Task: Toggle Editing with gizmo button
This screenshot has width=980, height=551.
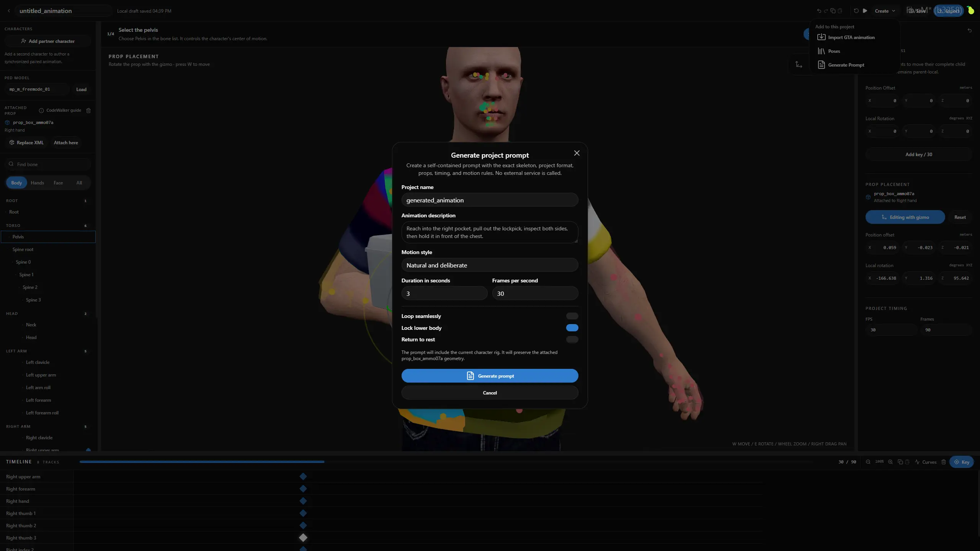Action: click(x=905, y=217)
